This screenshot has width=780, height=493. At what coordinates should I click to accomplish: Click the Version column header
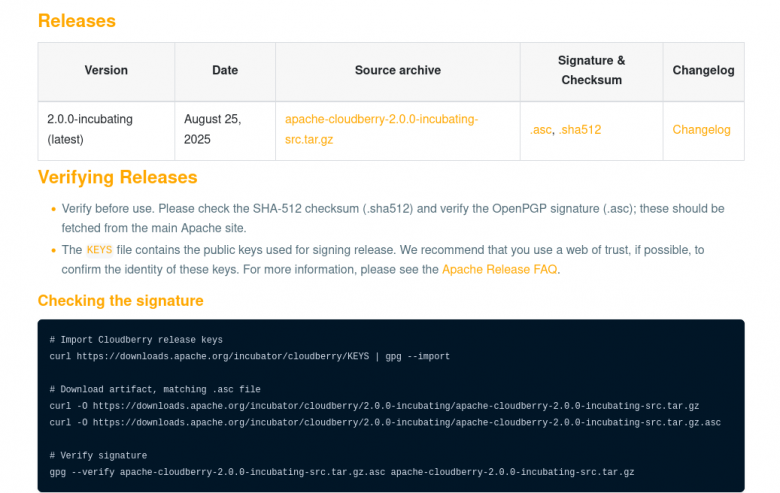click(106, 70)
